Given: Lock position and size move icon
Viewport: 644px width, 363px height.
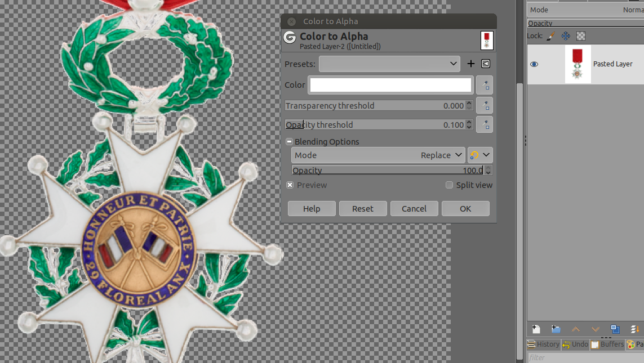Looking at the screenshot, I should [x=566, y=36].
